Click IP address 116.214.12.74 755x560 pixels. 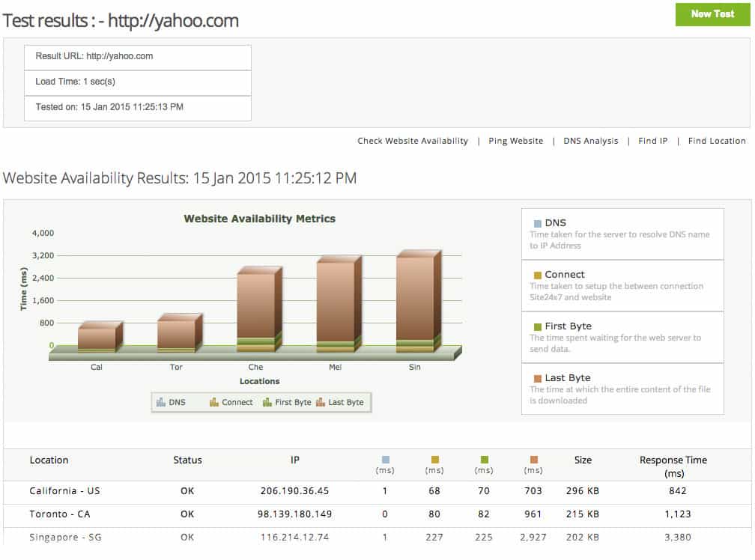tap(294, 537)
